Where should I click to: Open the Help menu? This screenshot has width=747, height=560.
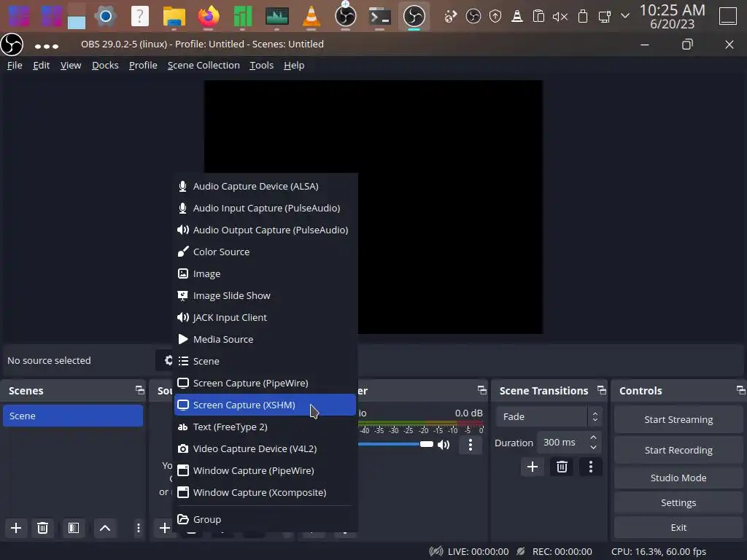pos(294,65)
